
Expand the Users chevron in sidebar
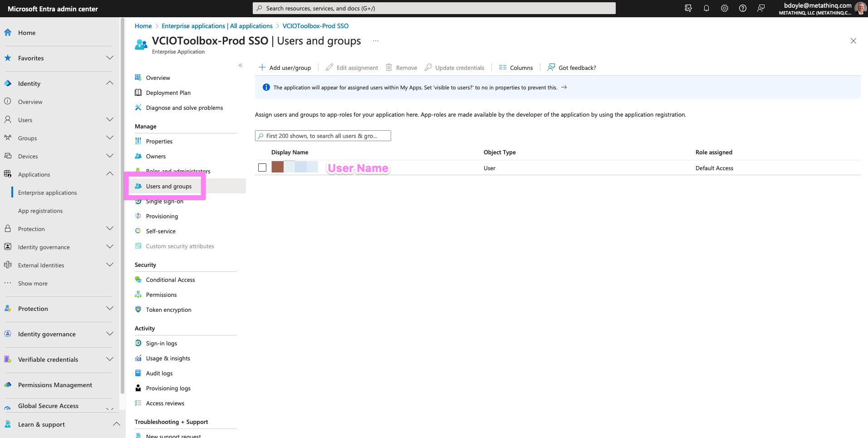[109, 119]
